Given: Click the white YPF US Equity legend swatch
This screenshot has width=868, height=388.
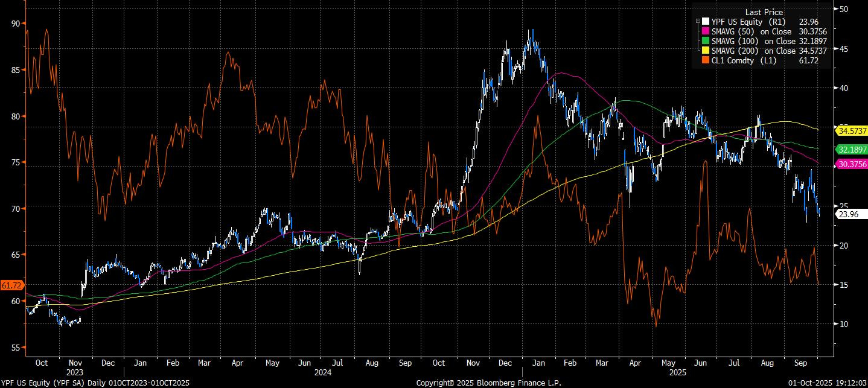Looking at the screenshot, I should (705, 21).
